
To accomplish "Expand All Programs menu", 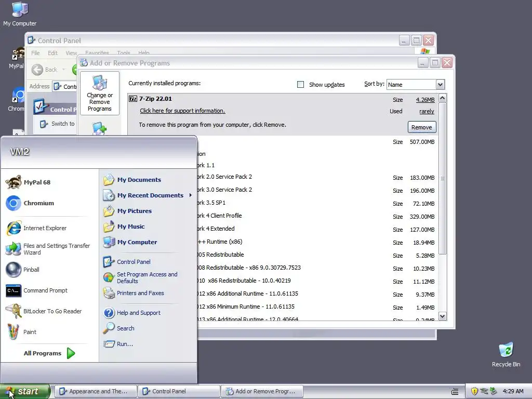I will click(x=49, y=353).
